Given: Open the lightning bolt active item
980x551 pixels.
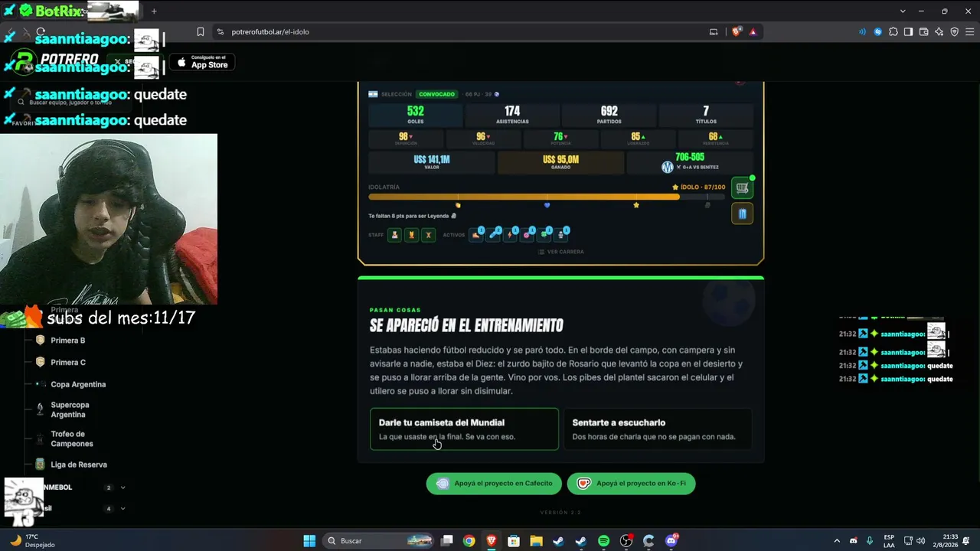Looking at the screenshot, I should point(510,234).
